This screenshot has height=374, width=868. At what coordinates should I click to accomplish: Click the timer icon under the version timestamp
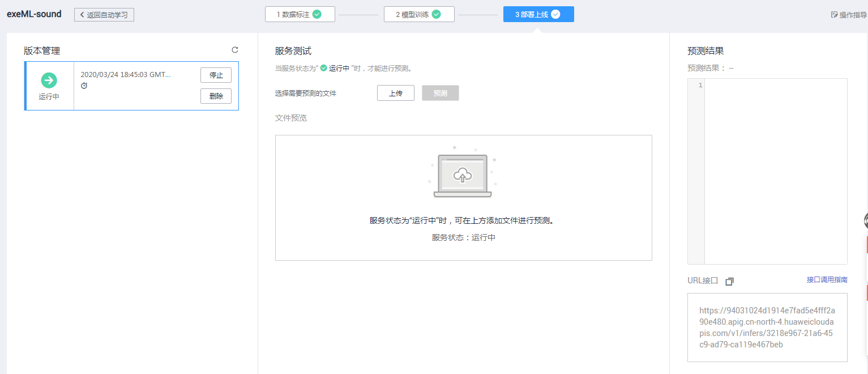84,86
